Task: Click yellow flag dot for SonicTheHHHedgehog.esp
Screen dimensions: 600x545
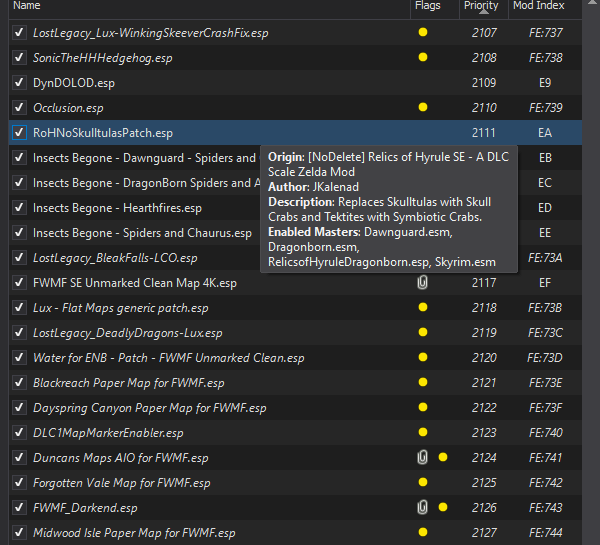Action: [423, 57]
